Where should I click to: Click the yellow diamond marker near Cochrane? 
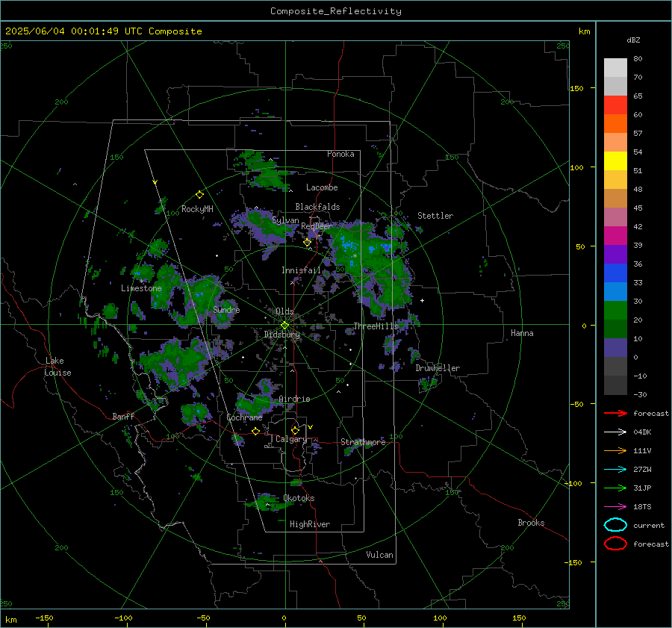tap(256, 431)
